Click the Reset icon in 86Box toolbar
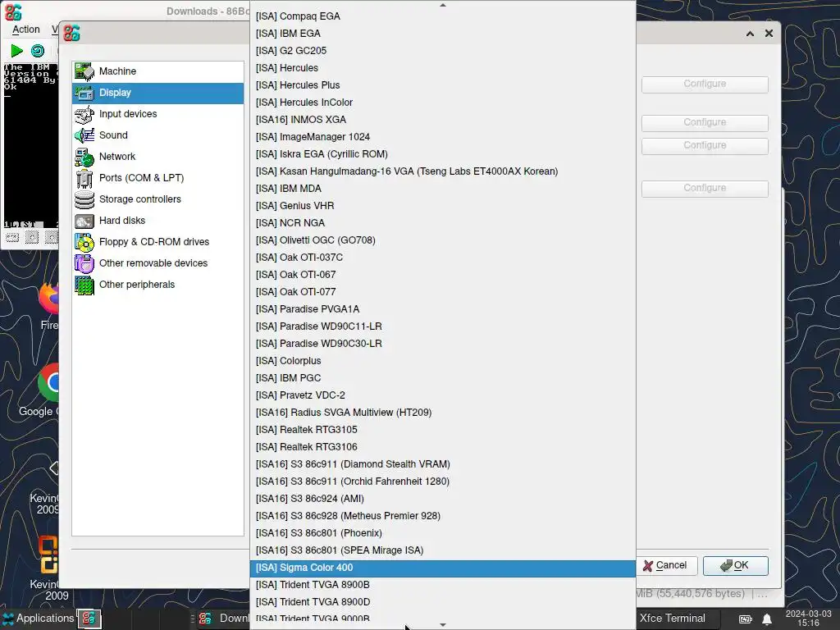 click(x=38, y=51)
